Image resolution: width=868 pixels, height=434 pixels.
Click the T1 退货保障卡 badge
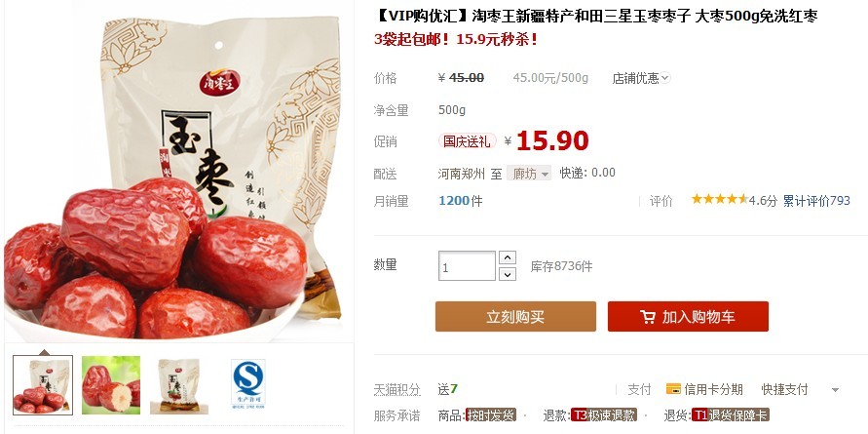[x=731, y=414]
